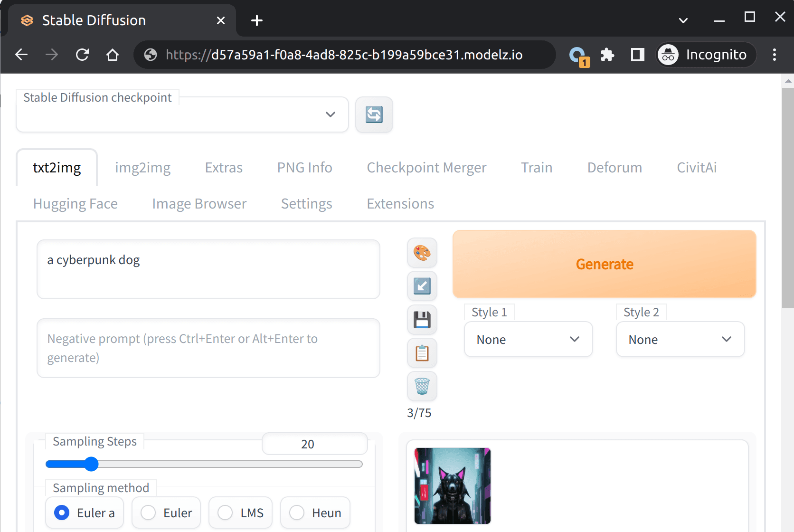This screenshot has height=532, width=794.
Task: Click the orange Generate button
Action: click(x=605, y=264)
